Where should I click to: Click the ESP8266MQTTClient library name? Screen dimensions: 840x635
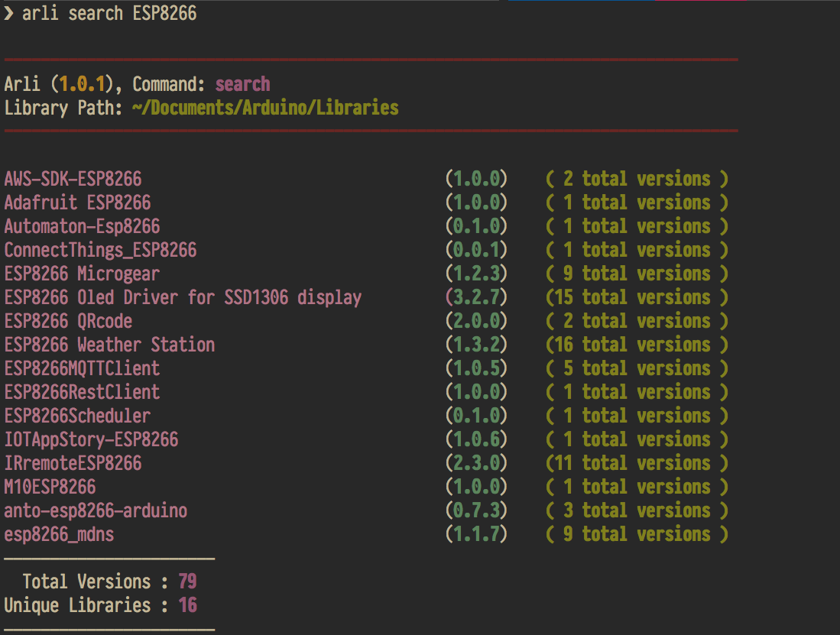[x=82, y=368]
